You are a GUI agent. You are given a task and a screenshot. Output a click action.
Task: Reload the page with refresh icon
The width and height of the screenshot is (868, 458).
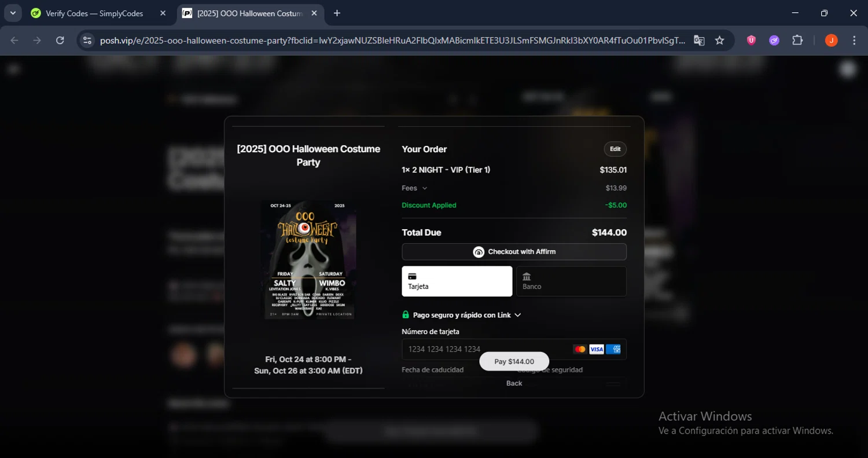tap(60, 40)
